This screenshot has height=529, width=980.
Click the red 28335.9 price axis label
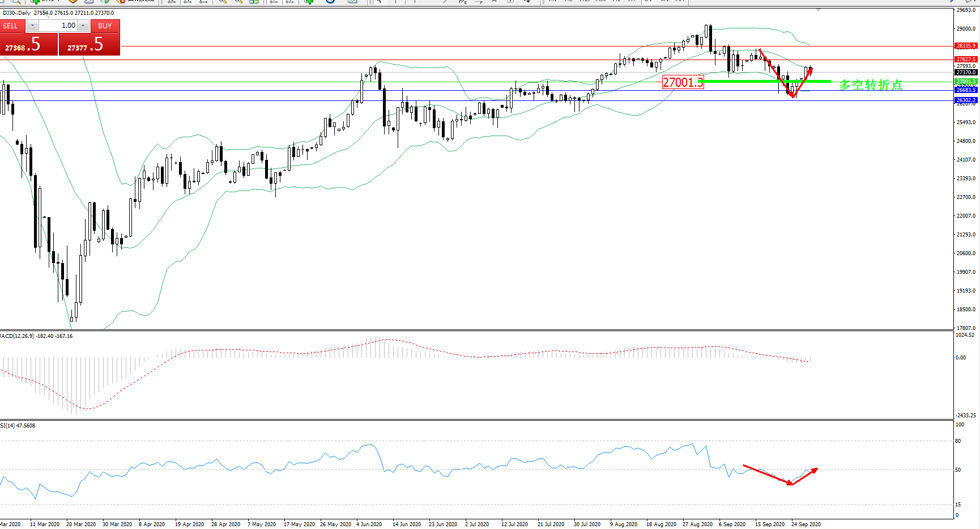click(x=966, y=46)
